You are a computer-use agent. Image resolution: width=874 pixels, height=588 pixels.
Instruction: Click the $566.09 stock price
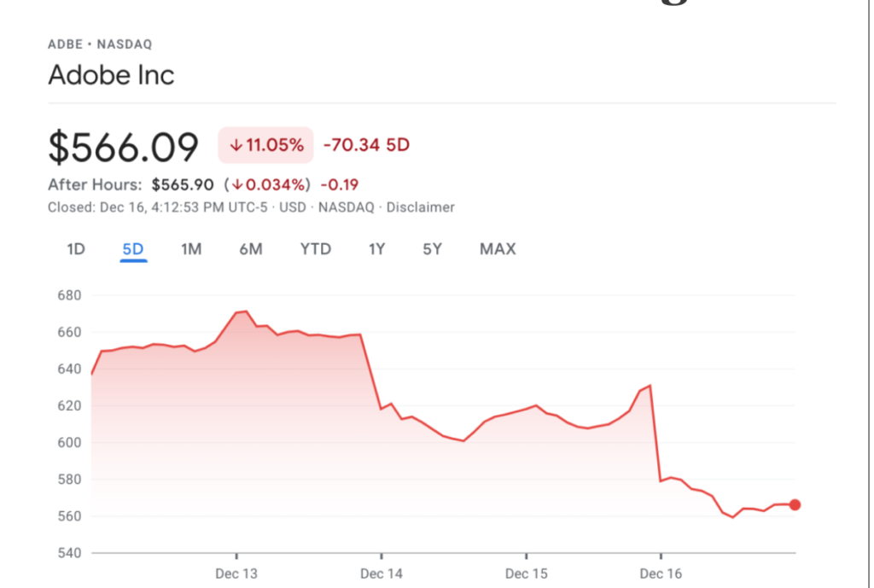point(124,147)
